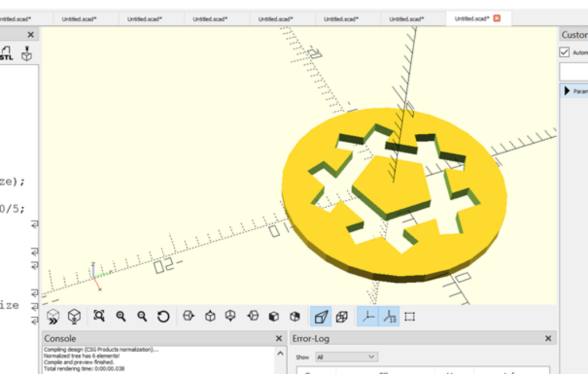Click the Export as STL icon
The image size is (588, 374).
(6, 53)
